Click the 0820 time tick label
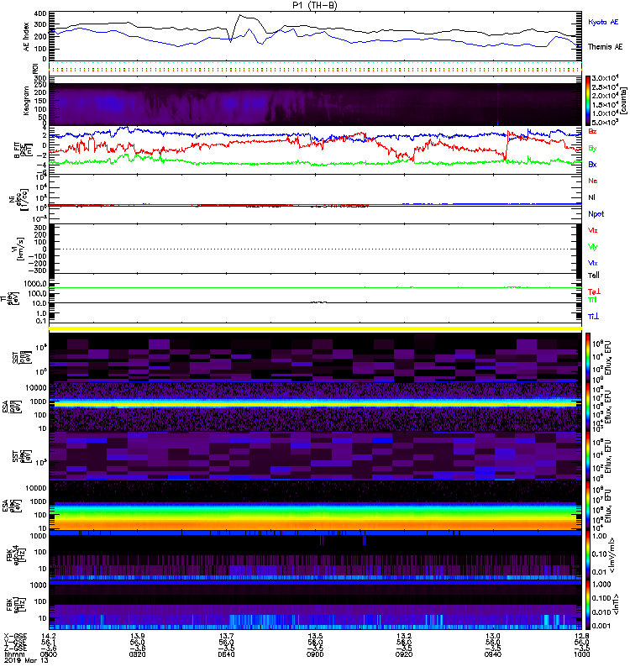This screenshot has height=672, width=630. [137, 654]
